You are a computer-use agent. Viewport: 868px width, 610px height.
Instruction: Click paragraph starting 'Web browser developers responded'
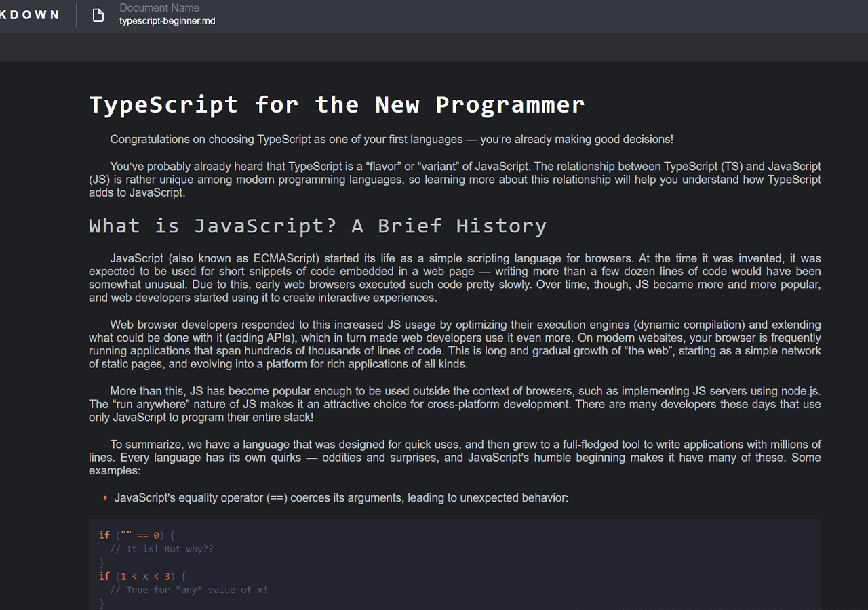click(455, 344)
